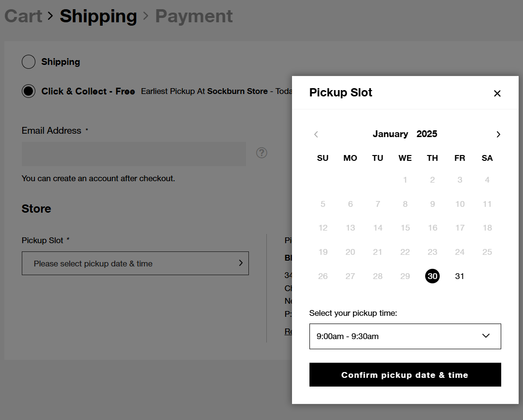Click the Sockburn Store name text
This screenshot has height=420, width=523.
[x=237, y=91]
